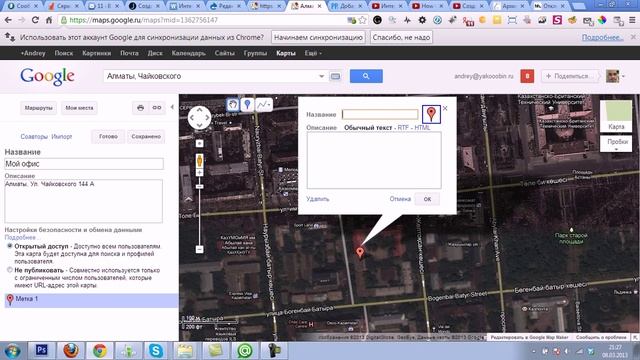Switch description to RTF format
The image size is (640, 360).
click(x=403, y=128)
